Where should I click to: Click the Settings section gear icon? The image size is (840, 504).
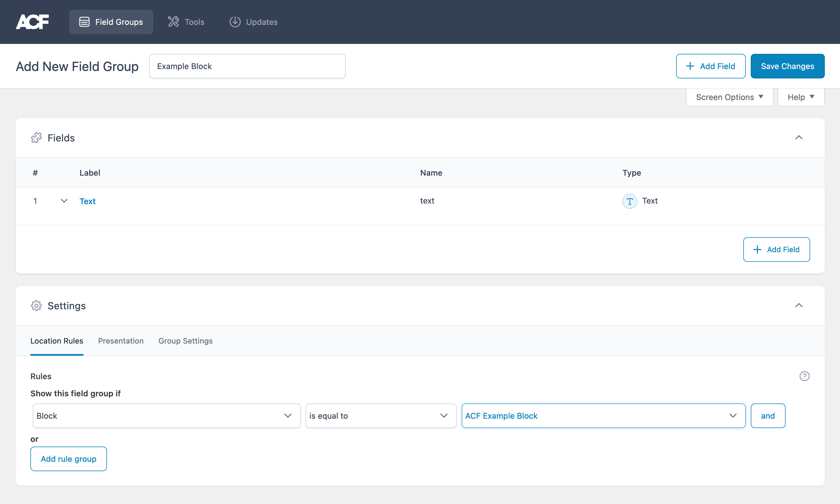coord(35,305)
